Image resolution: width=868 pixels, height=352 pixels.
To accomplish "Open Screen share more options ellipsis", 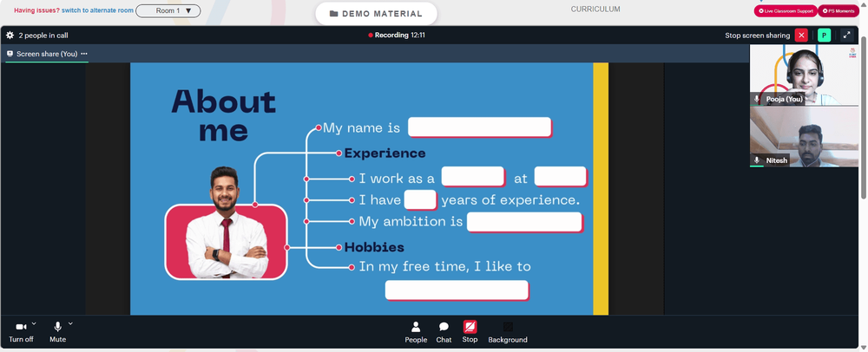I will tap(84, 54).
